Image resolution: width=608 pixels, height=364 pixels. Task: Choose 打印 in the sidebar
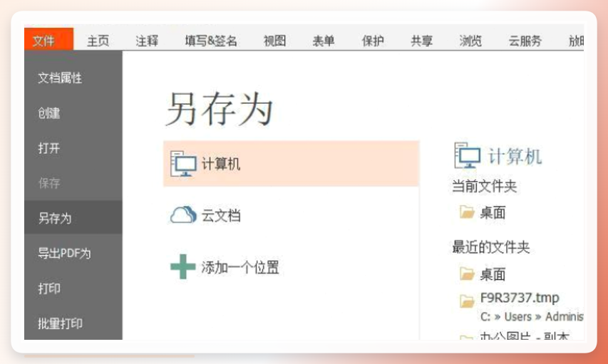click(x=49, y=288)
